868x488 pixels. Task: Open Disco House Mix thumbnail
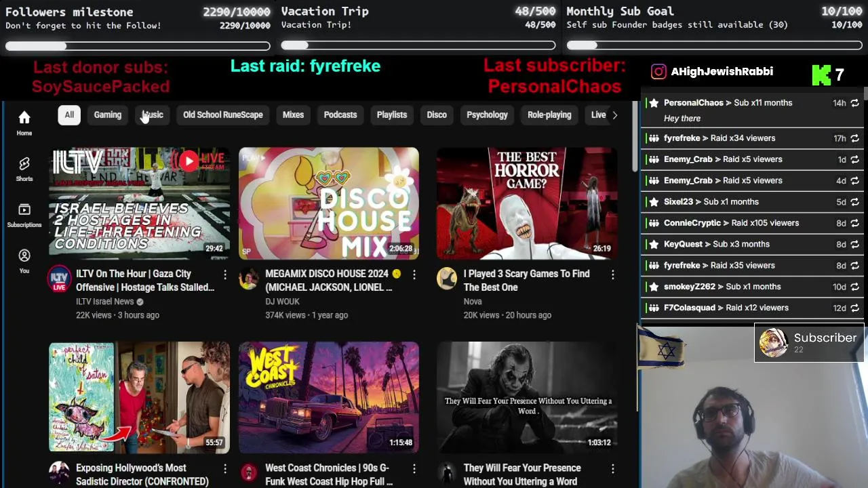click(329, 203)
